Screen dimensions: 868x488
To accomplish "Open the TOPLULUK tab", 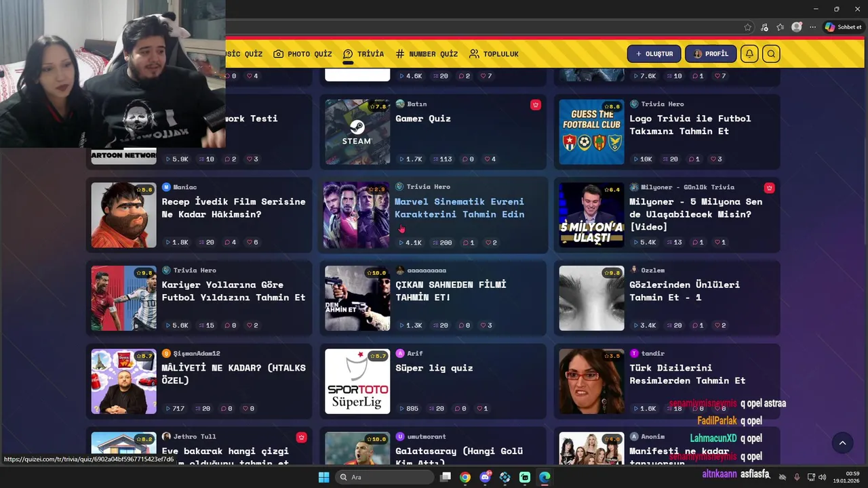I will [494, 54].
